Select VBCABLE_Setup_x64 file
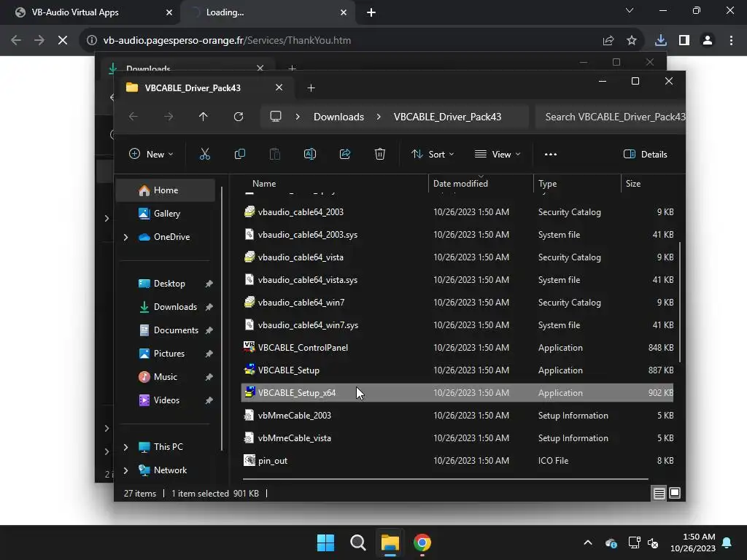 click(x=457, y=393)
